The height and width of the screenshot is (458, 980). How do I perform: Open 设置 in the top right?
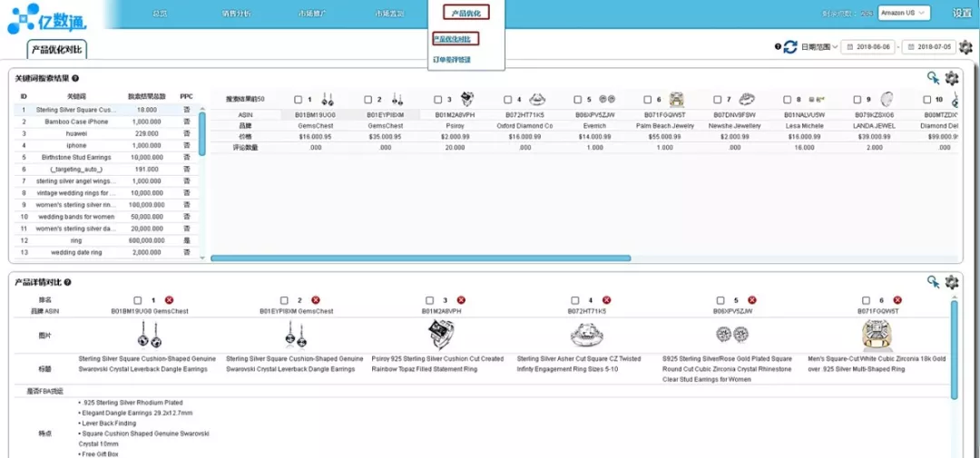pyautogui.click(x=962, y=13)
